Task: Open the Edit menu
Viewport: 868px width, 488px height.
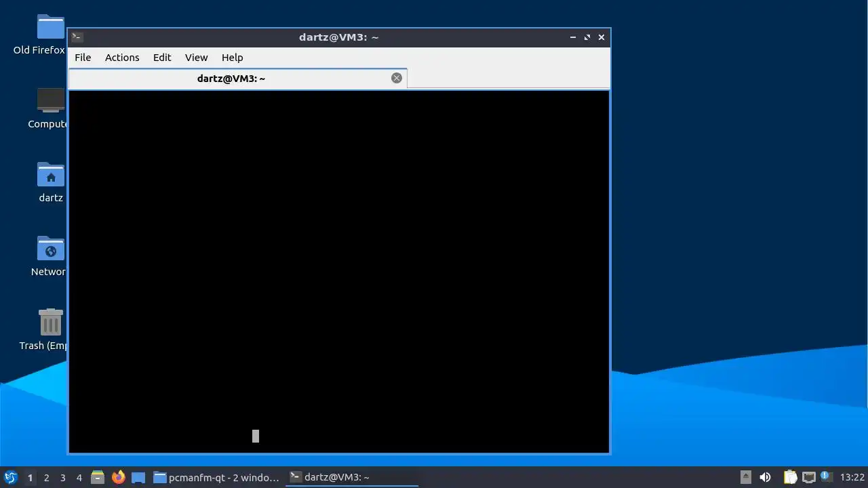Action: 162,58
